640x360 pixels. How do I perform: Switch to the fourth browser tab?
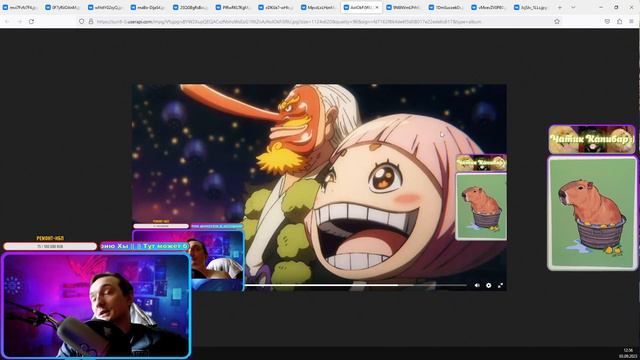(148, 7)
